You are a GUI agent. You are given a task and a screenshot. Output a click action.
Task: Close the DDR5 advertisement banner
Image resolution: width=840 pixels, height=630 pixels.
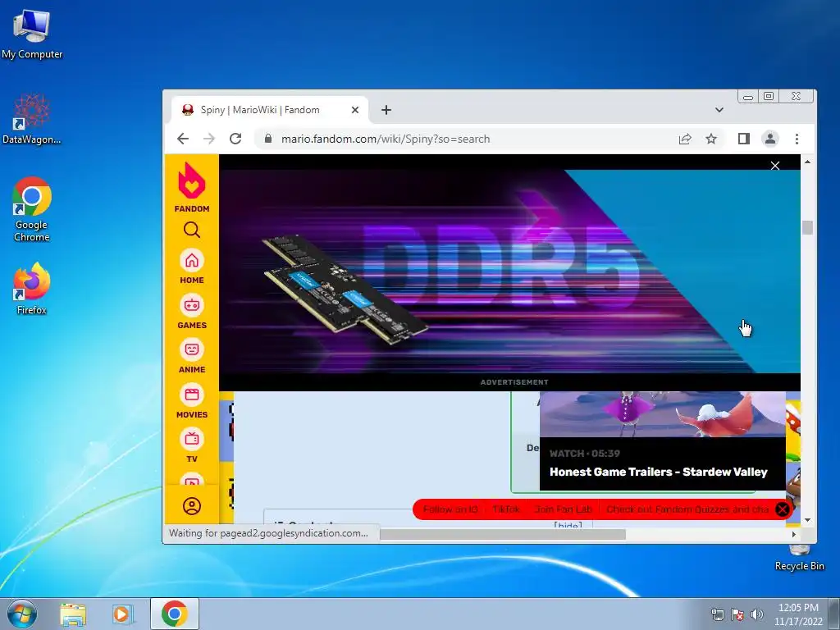(774, 166)
